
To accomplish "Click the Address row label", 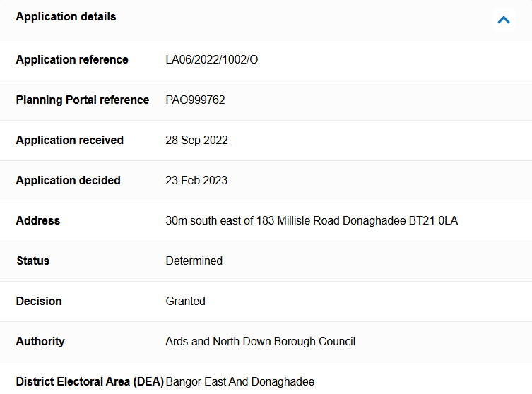I will (x=38, y=221).
